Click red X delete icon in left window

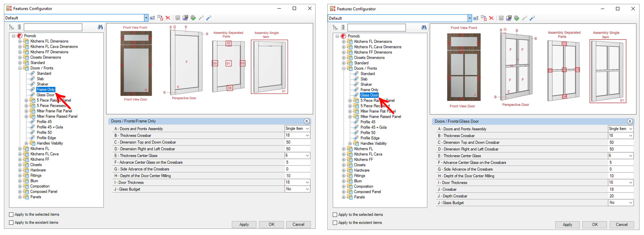coord(168,18)
